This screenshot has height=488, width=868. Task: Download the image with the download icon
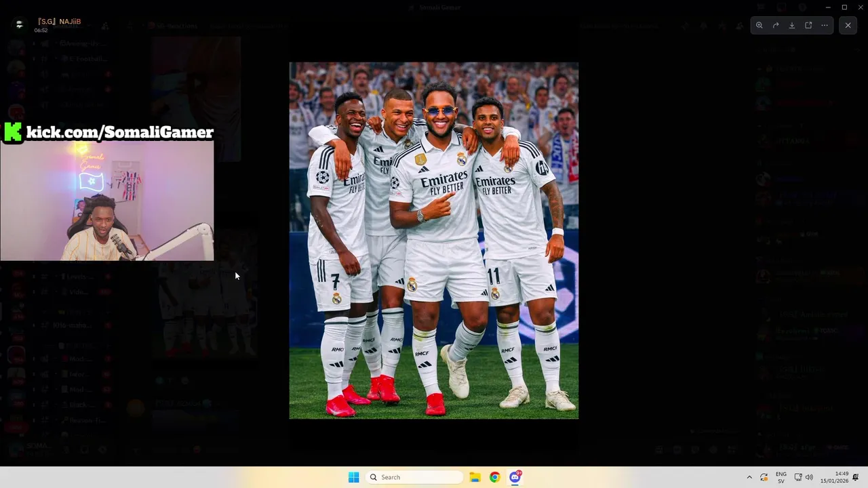click(x=792, y=25)
